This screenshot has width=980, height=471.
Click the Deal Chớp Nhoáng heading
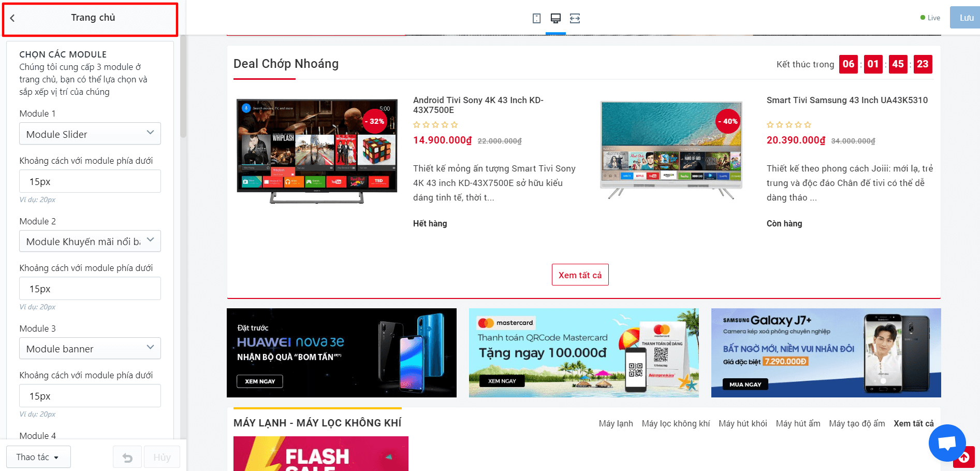[286, 64]
